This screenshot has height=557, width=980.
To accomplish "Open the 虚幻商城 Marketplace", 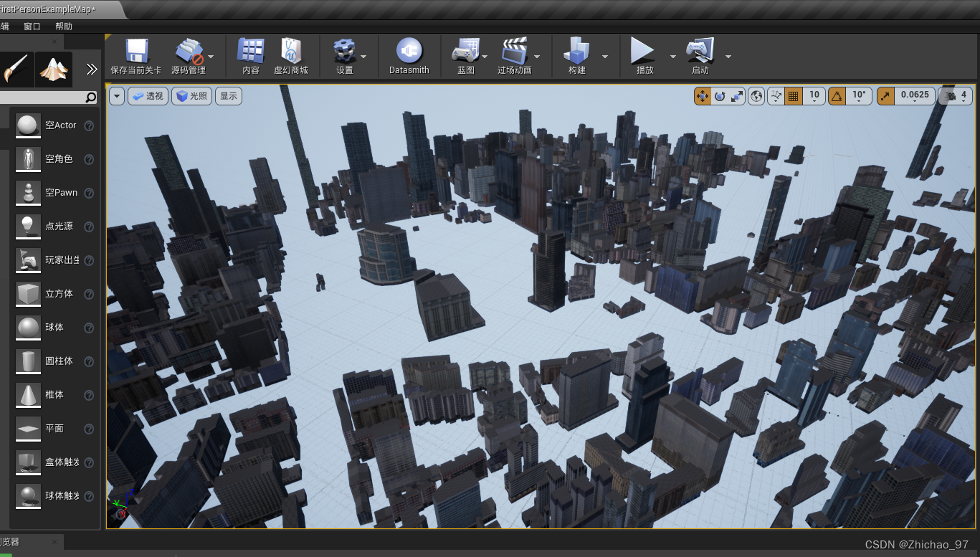I will [x=291, y=56].
